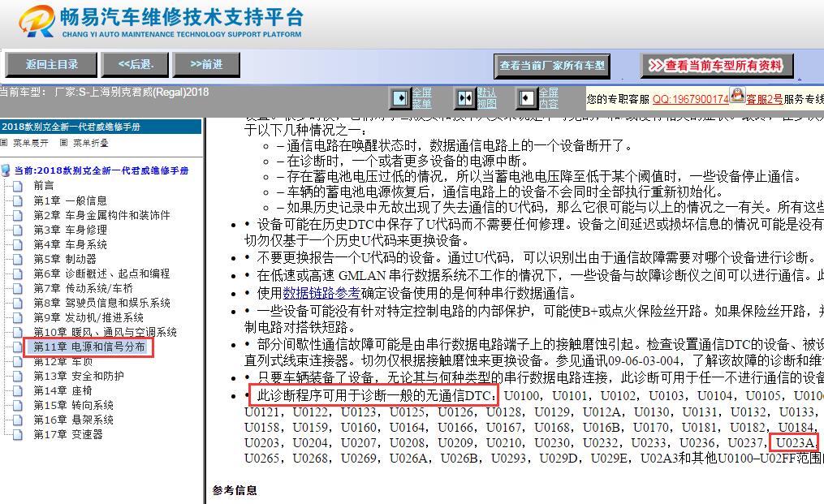Click the document icon beside 第13章
This screenshot has height=504, width=824.
click(x=18, y=377)
